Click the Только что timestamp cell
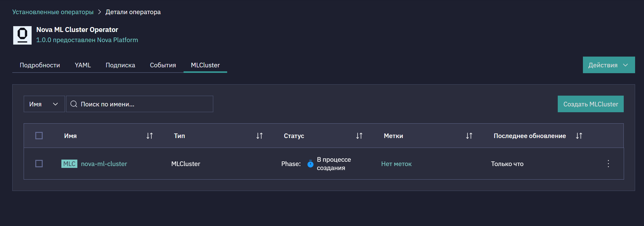Viewport: 644px width, 226px height. (507, 164)
